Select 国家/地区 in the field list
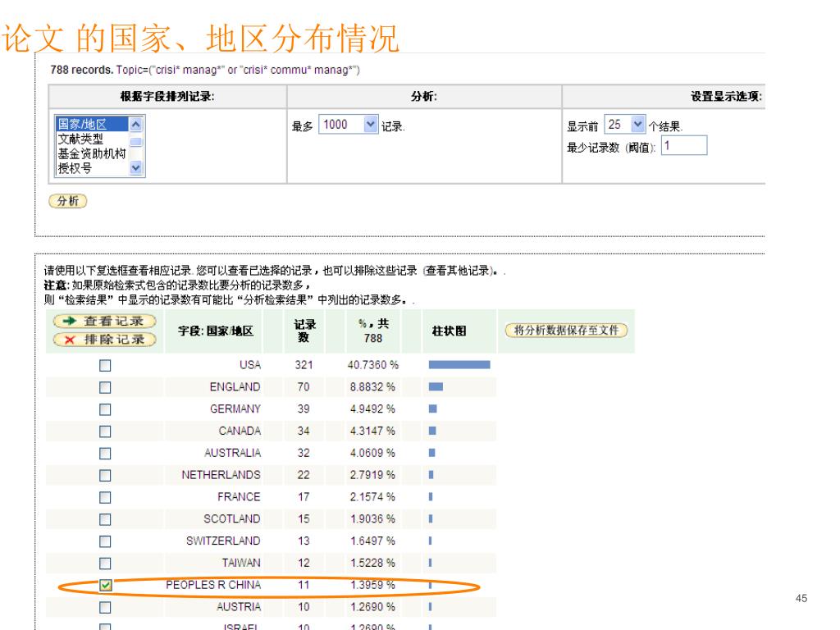 pos(92,124)
